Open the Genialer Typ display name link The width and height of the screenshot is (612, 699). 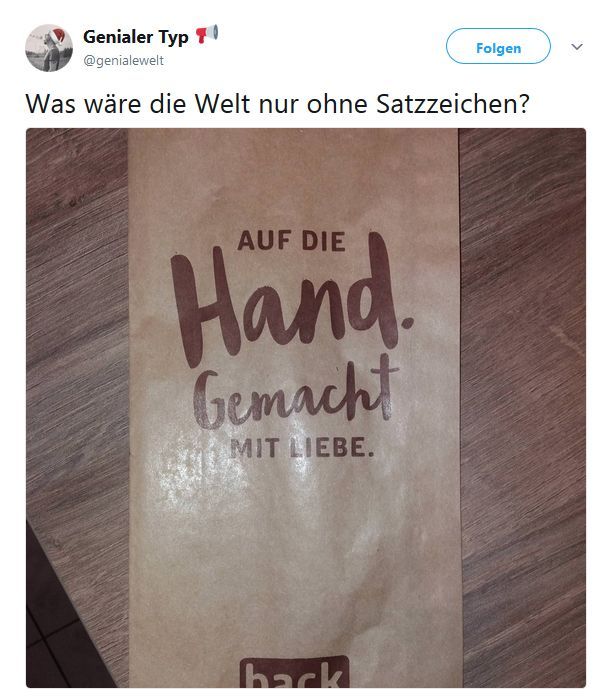click(136, 37)
